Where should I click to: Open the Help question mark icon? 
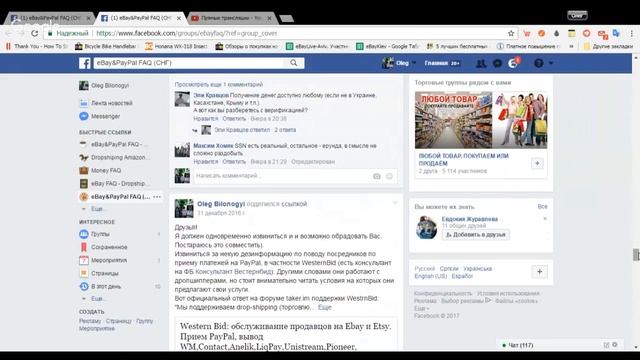[539, 63]
